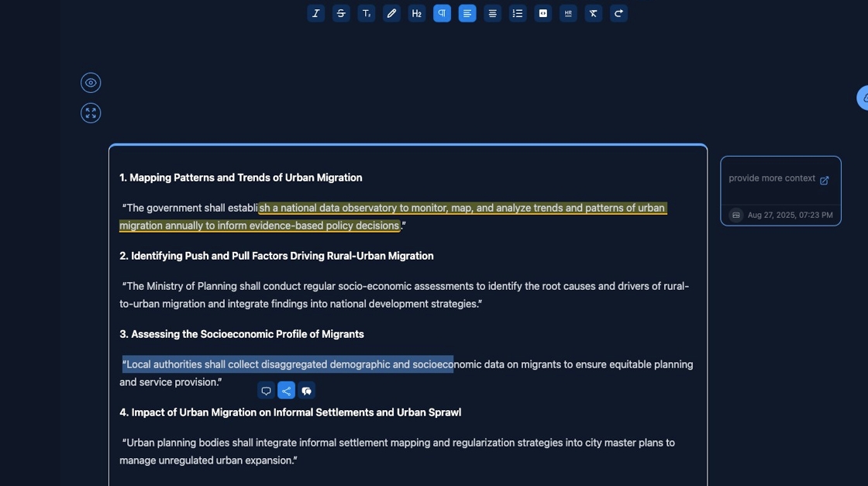Viewport: 868px width, 486px height.
Task: Click the heading '1. Mapping Patterns and Trends of Urban Migration'
Action: 241,178
